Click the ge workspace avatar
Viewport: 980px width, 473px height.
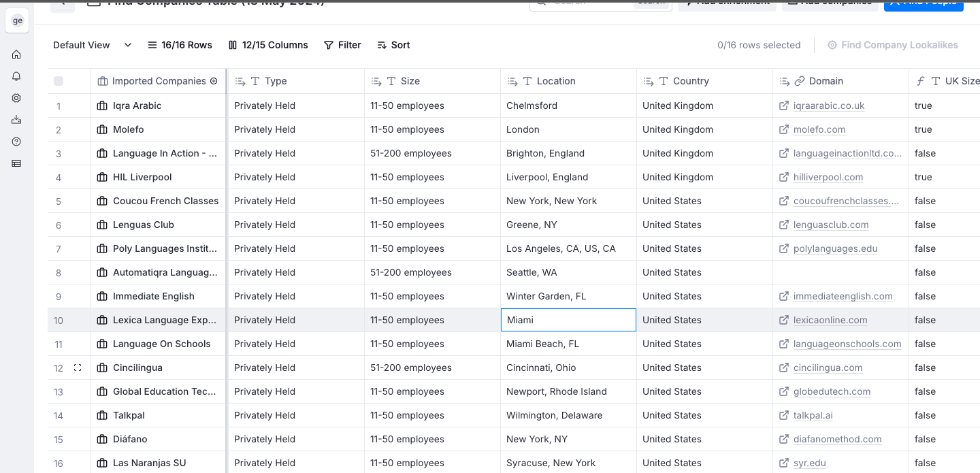tap(17, 20)
